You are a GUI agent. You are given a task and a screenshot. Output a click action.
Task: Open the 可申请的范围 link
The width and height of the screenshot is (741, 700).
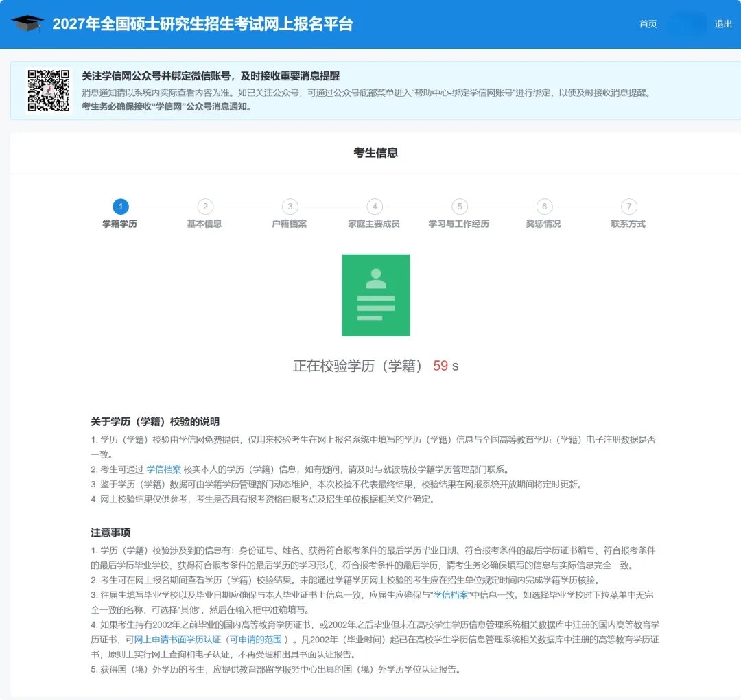(x=256, y=640)
